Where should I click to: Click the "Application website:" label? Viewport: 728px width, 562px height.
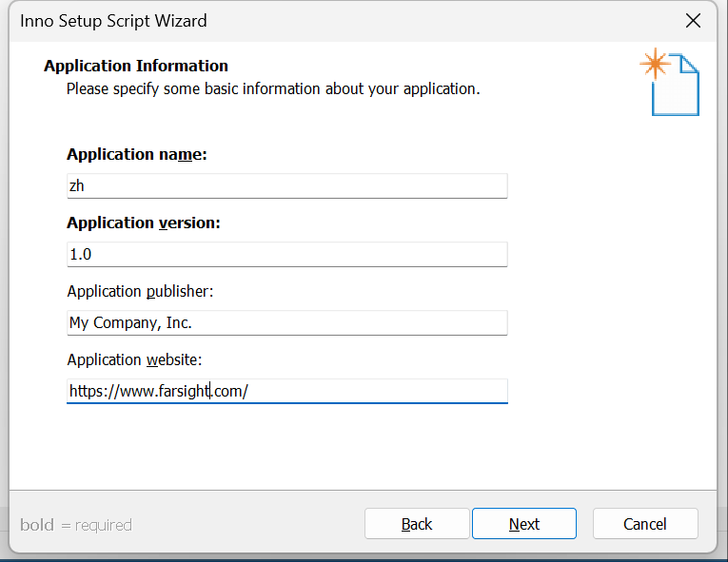coord(134,359)
